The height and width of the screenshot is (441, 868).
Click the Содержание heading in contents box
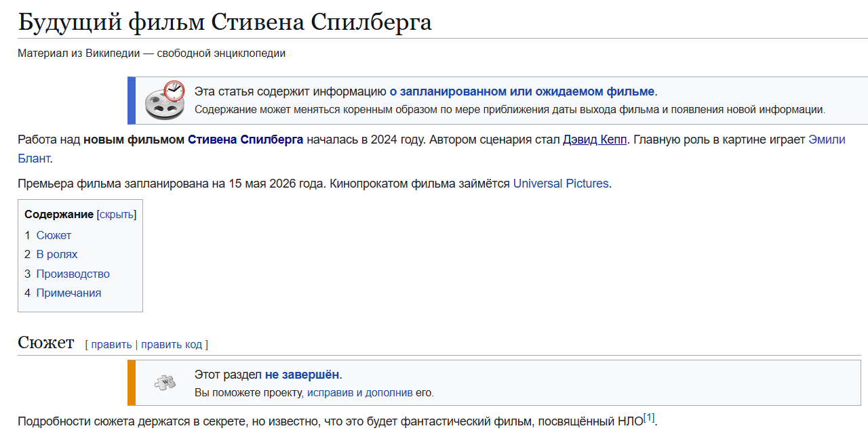[x=59, y=214]
